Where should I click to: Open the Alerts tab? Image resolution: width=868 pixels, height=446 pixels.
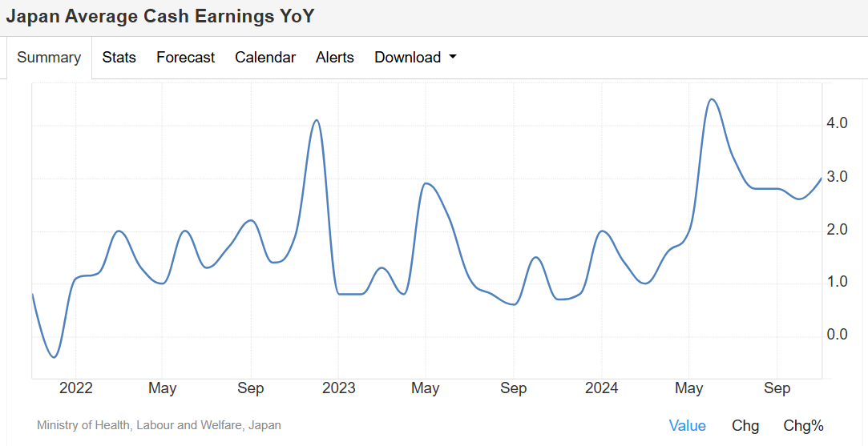point(335,58)
